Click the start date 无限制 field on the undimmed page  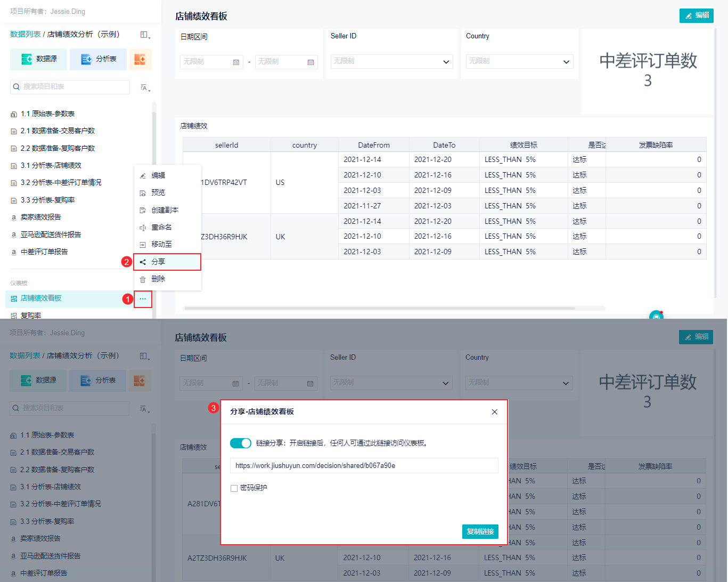[x=211, y=62]
